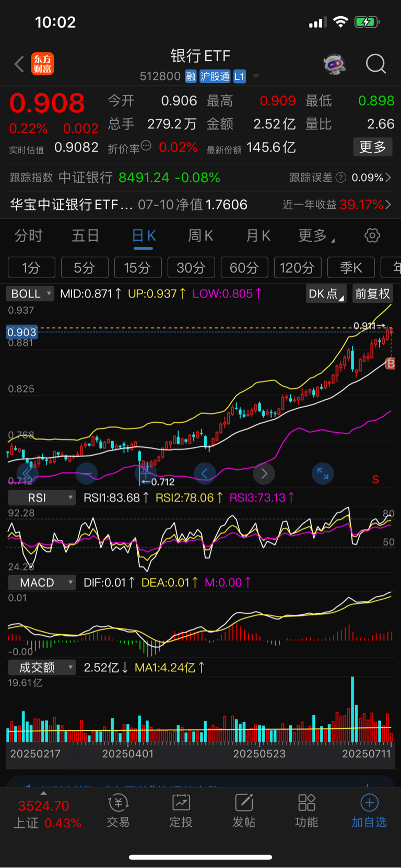
Task: Select the 日K tab
Action: coord(144,235)
